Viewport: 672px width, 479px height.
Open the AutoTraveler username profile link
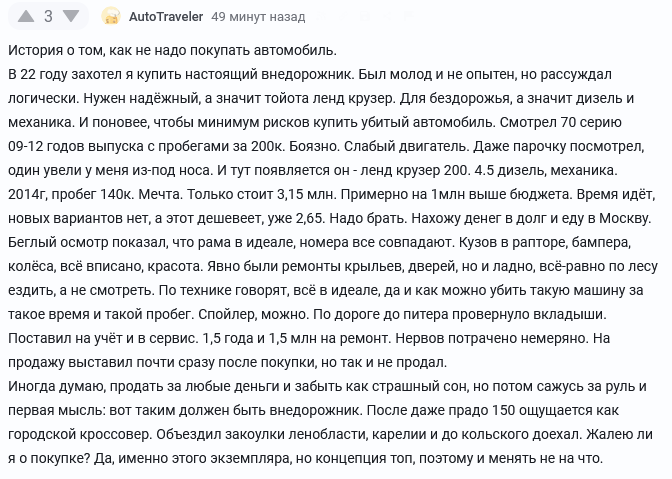click(x=165, y=17)
